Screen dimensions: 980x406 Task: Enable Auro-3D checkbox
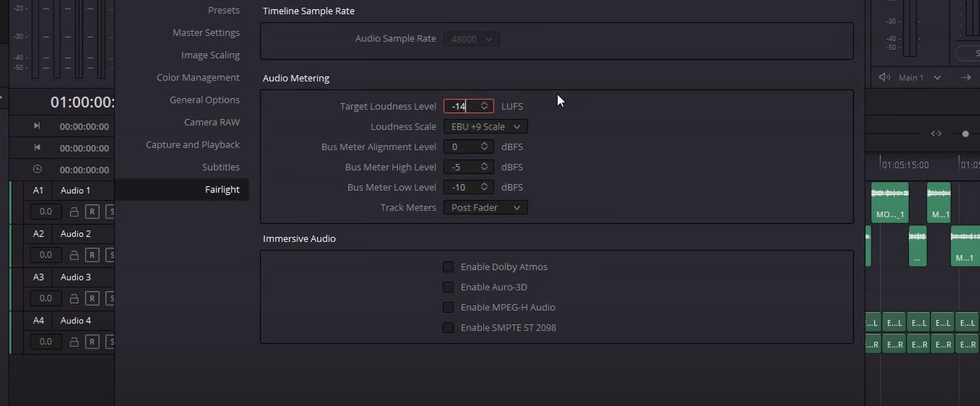448,287
